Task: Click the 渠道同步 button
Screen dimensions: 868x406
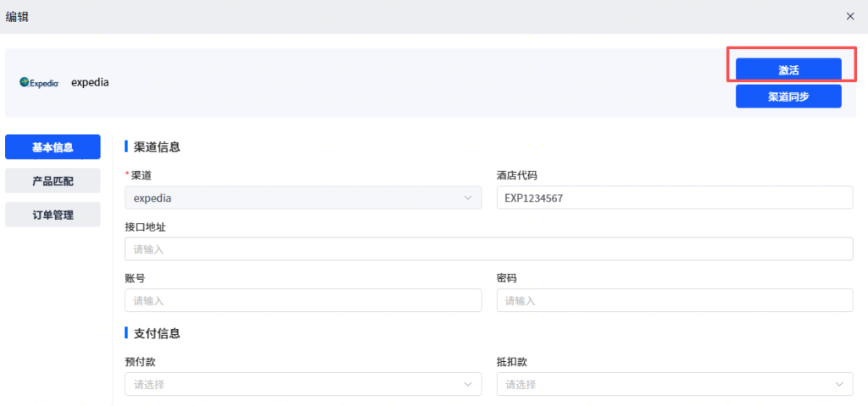Action: tap(788, 96)
